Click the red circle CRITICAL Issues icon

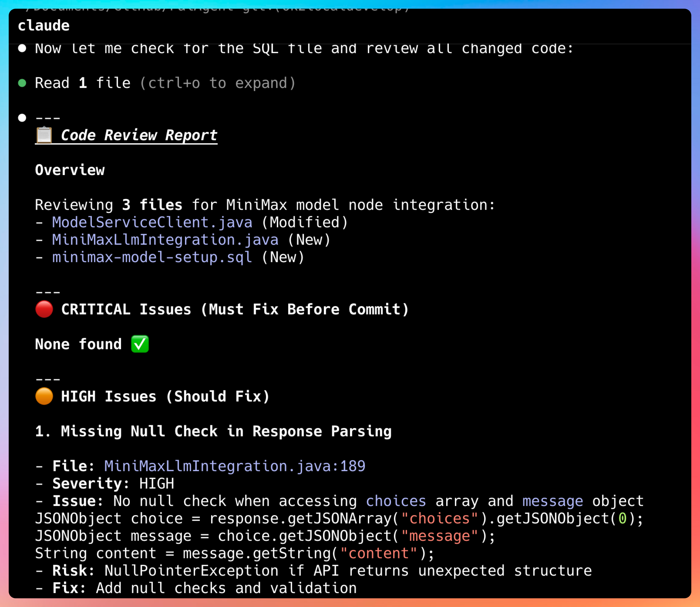point(44,309)
